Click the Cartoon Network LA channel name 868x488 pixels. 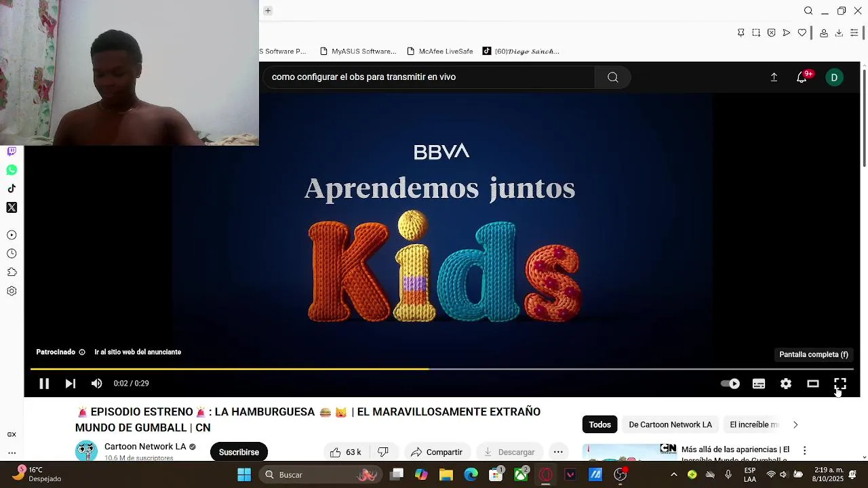[x=145, y=447]
